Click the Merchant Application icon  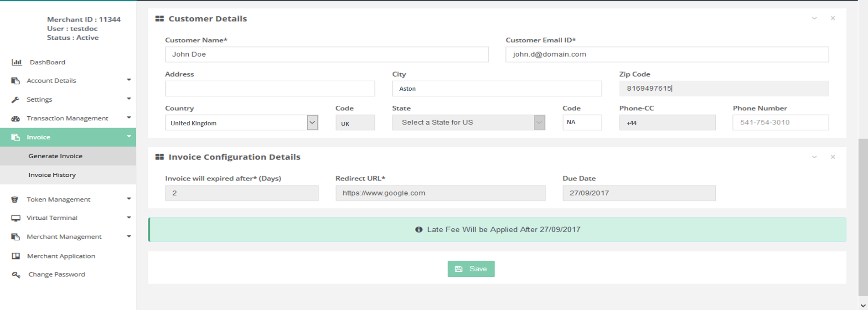pyautogui.click(x=15, y=256)
